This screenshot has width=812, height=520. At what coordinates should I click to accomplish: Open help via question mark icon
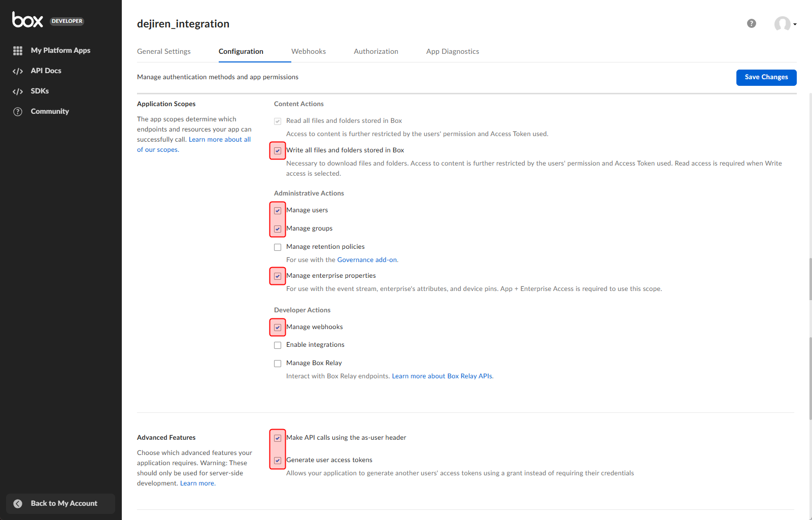click(752, 23)
